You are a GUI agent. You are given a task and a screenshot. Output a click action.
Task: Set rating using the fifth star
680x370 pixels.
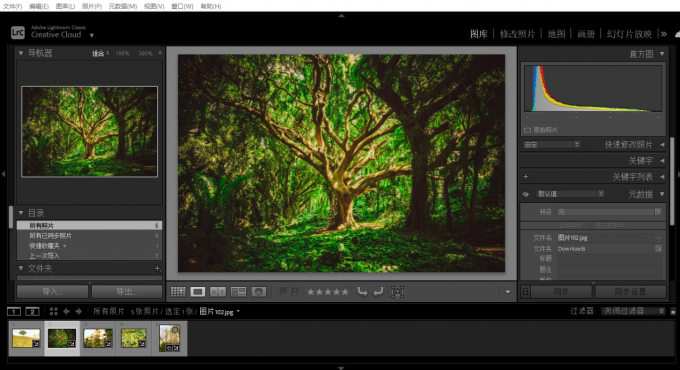[345, 292]
